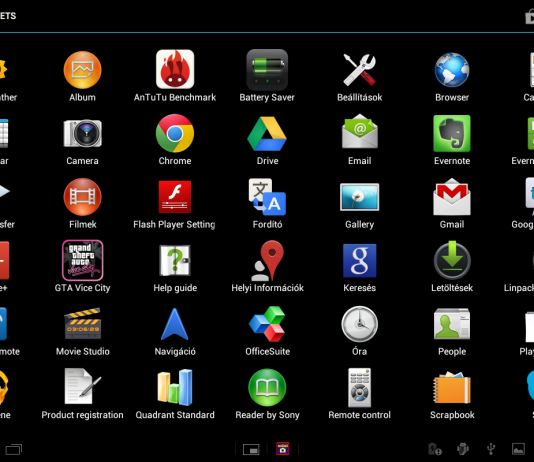Open the Battery Saver app
The width and height of the screenshot is (534, 462).
pyautogui.click(x=267, y=69)
